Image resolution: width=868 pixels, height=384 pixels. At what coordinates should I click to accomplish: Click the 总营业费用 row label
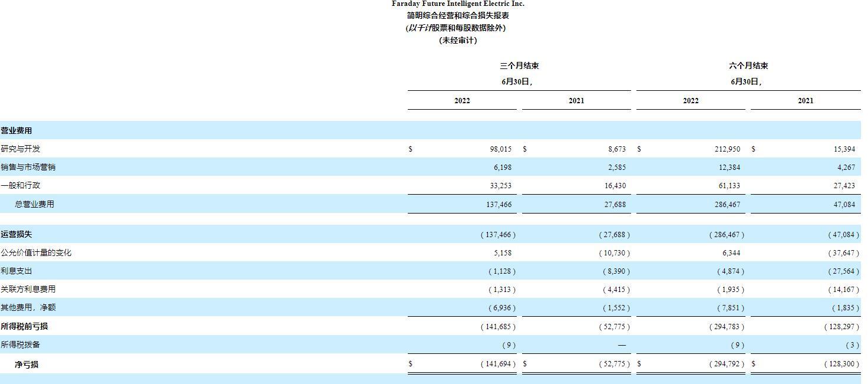[35, 204]
